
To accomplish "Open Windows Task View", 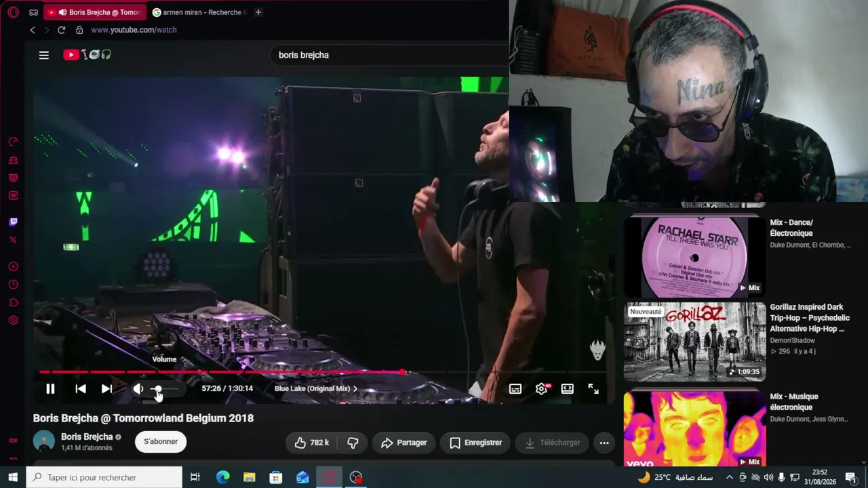I will [195, 477].
